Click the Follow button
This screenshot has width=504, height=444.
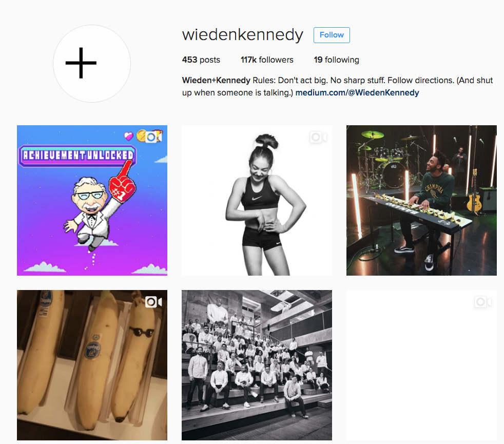(332, 35)
